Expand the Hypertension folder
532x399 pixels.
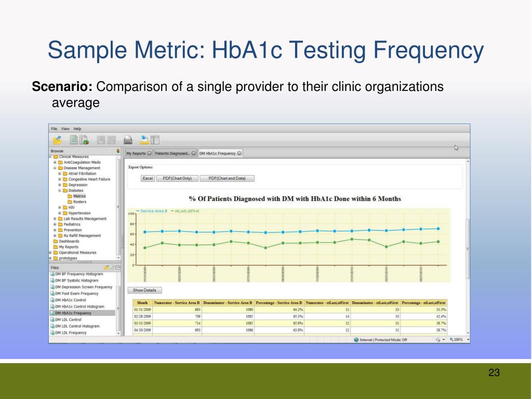tap(60, 213)
